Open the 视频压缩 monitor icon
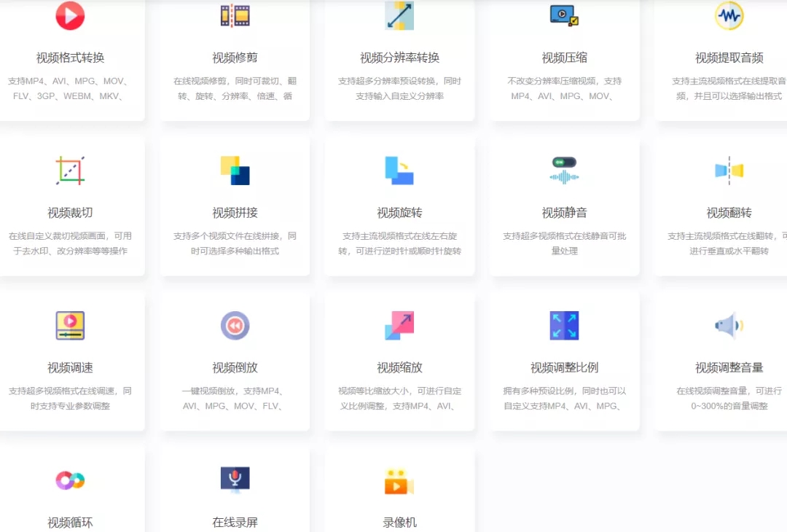The width and height of the screenshot is (787, 532). [x=563, y=15]
